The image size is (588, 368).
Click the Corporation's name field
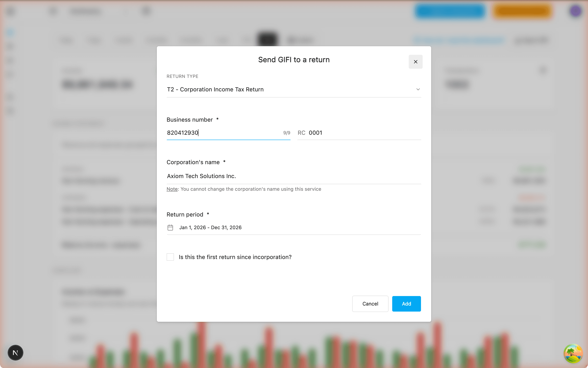[294, 176]
